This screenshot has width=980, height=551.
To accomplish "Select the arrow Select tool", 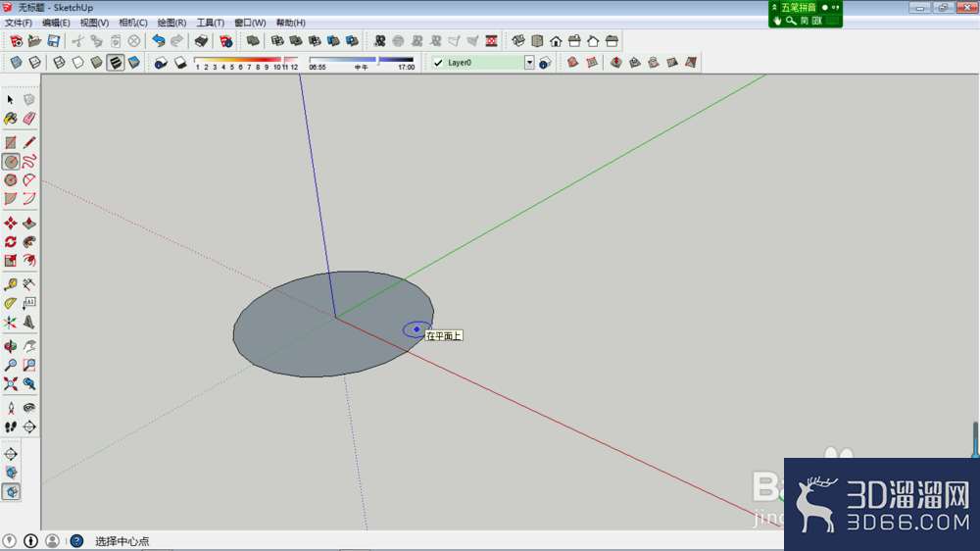I will (11, 100).
